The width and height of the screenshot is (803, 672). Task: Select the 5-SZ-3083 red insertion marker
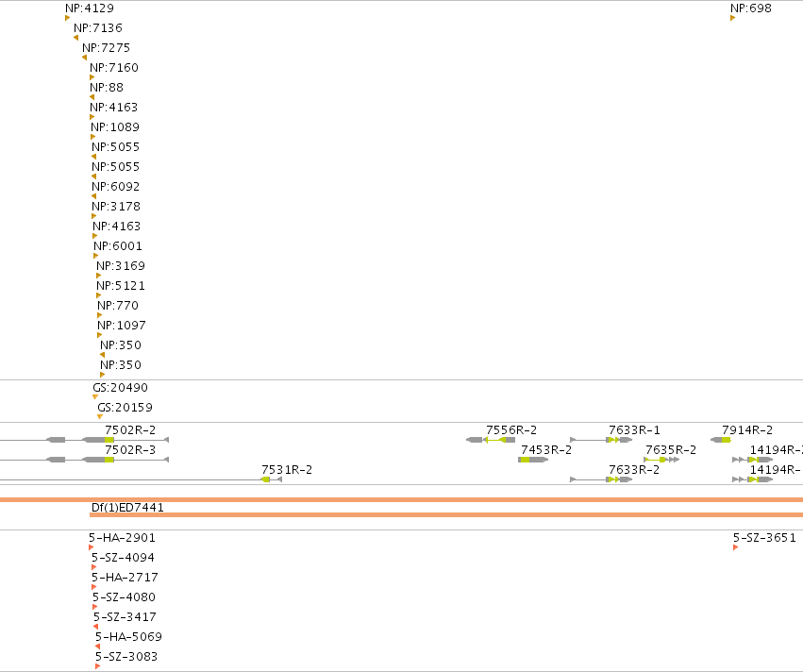tap(98, 666)
